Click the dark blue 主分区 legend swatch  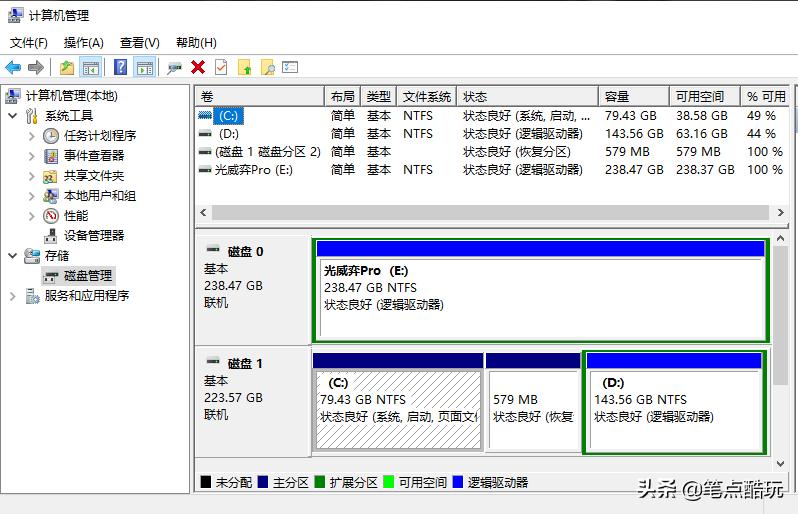[263, 482]
